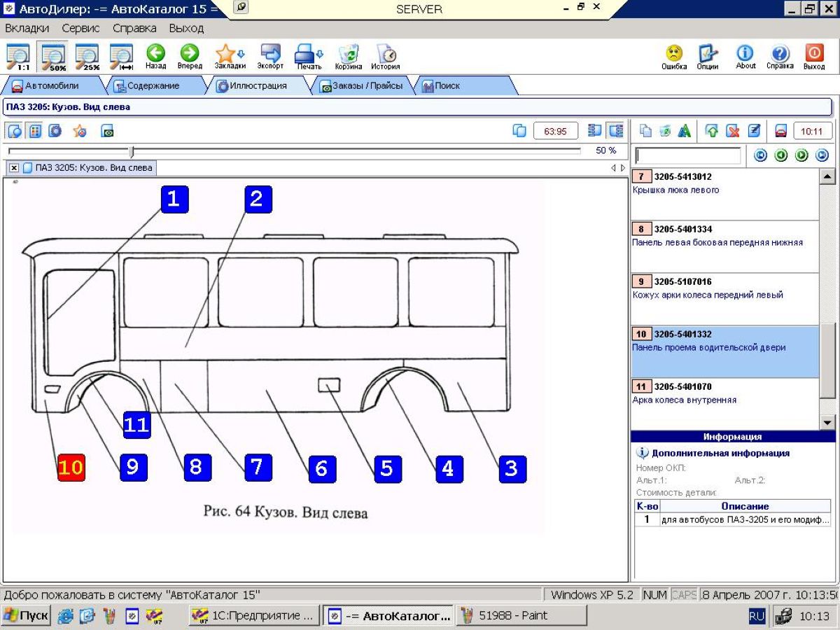Screen dimensions: 840x630
Task: Open the Корзина (Basket) icon
Action: coord(349,55)
